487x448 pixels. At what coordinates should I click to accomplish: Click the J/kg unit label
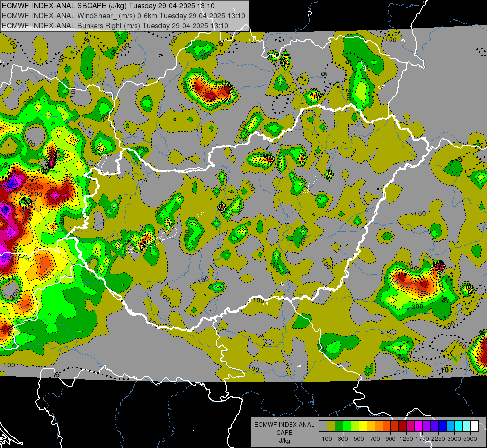(284, 441)
